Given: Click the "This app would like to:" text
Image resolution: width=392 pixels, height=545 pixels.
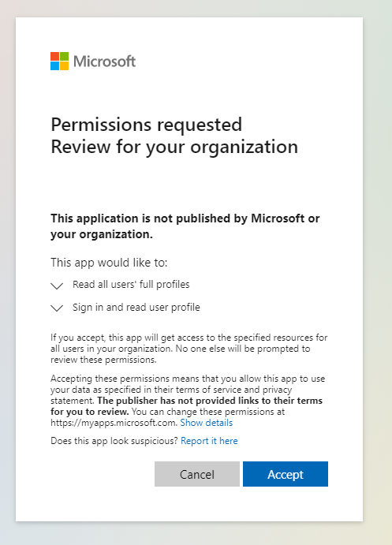Looking at the screenshot, I should 109,263.
